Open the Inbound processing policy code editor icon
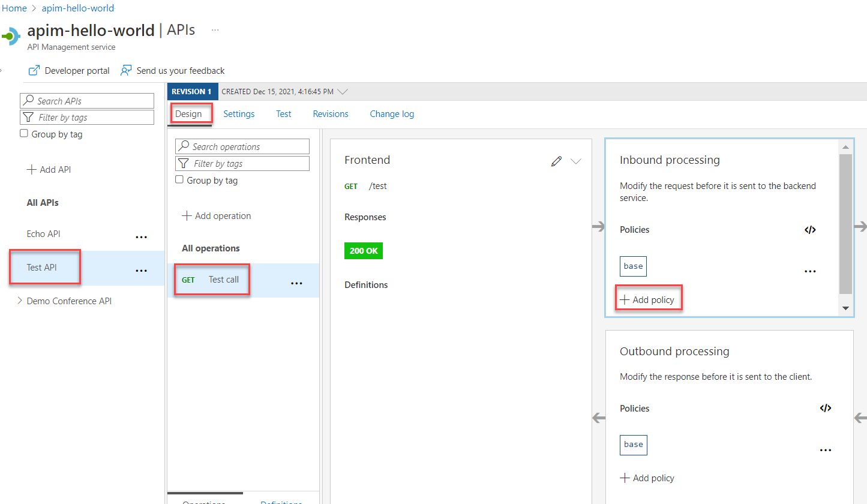The image size is (867, 504). click(x=810, y=230)
